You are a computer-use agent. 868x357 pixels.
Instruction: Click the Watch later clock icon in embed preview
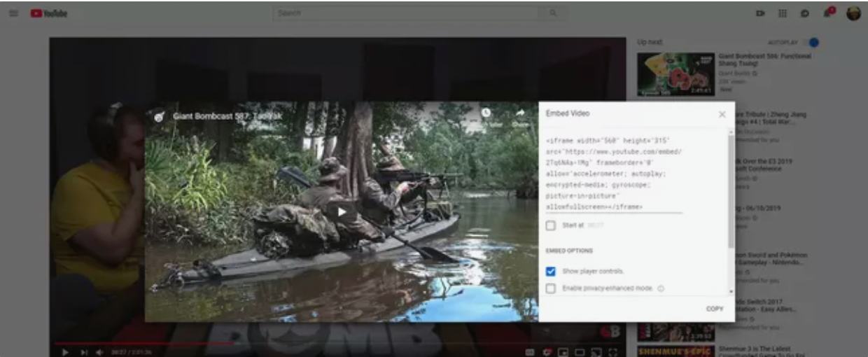(x=486, y=113)
